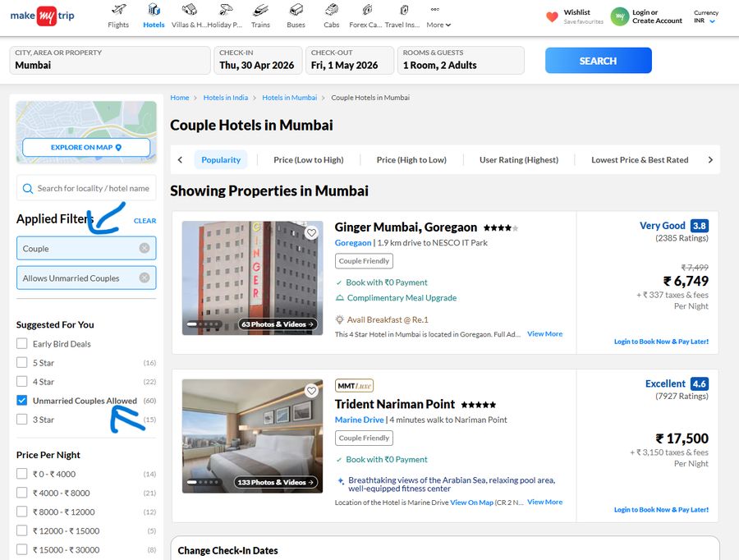739x560 pixels.
Task: Remove Allows Unmarried Couples applied filter
Action: (x=145, y=278)
